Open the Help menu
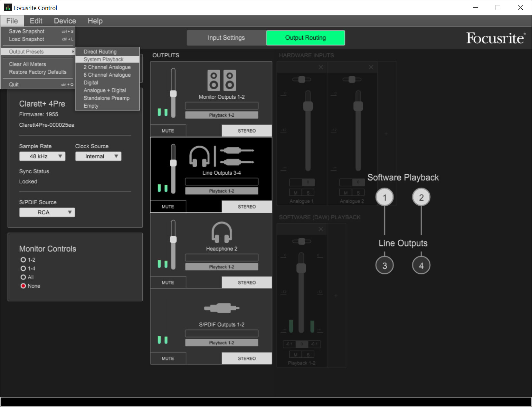Viewport: 532px width, 407px height. point(95,21)
